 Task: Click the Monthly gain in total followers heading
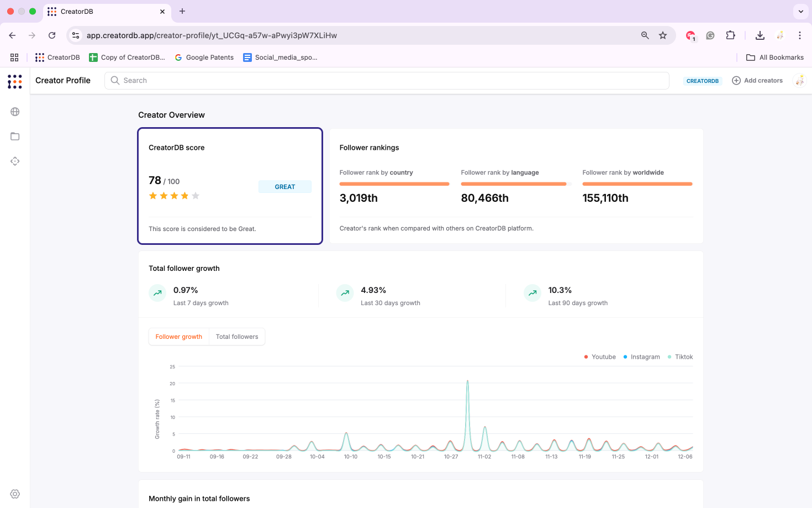coord(199,499)
